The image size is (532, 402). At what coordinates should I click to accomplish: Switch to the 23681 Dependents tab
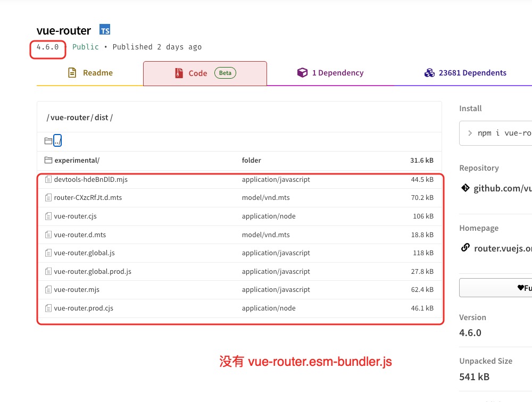click(x=472, y=73)
